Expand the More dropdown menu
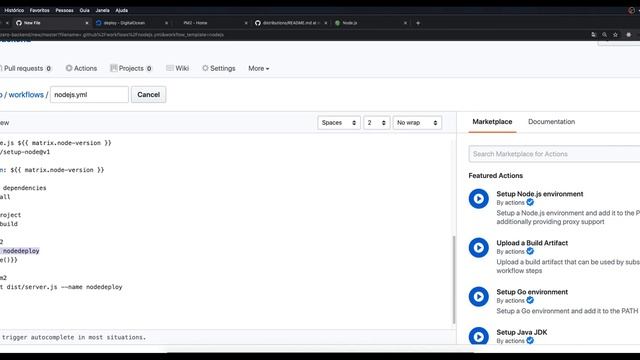The width and height of the screenshot is (640, 360). point(258,68)
